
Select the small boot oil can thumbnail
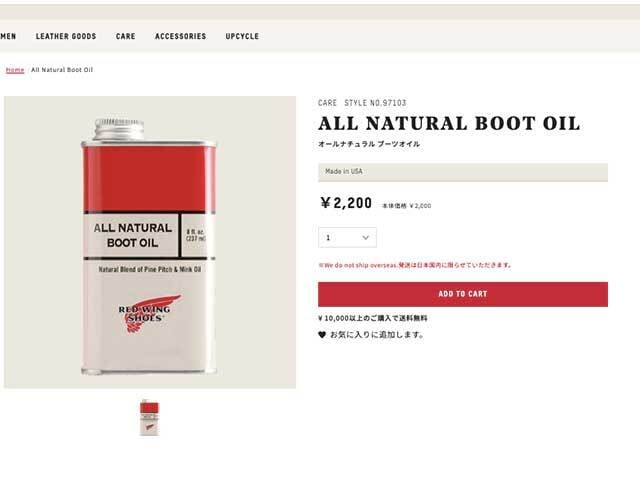(149, 418)
